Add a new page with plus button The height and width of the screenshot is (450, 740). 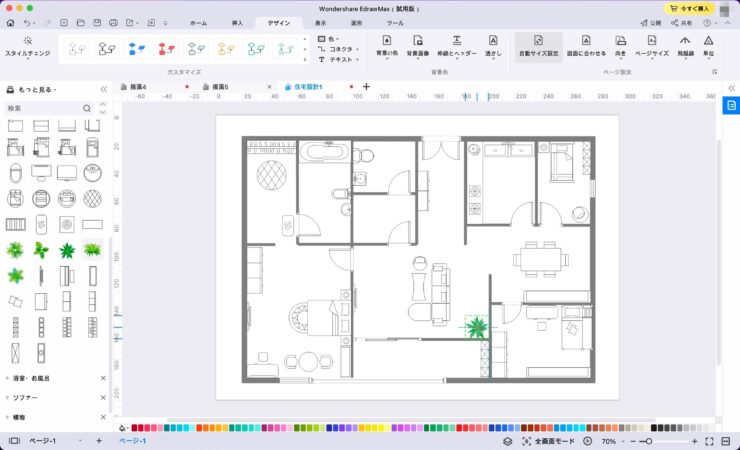coord(99,441)
